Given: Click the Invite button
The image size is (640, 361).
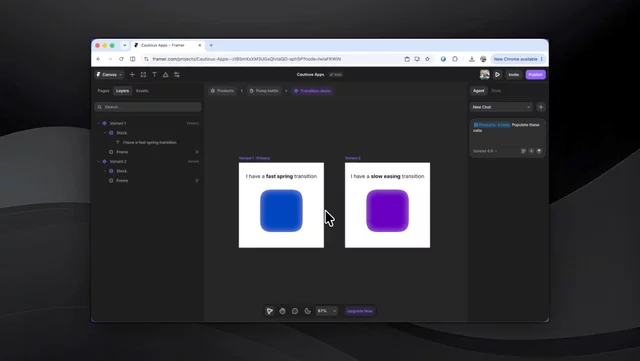Looking at the screenshot, I should click(x=513, y=75).
